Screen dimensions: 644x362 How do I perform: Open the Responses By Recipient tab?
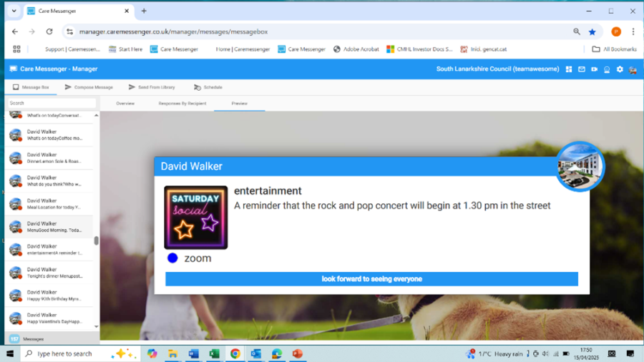pos(182,104)
